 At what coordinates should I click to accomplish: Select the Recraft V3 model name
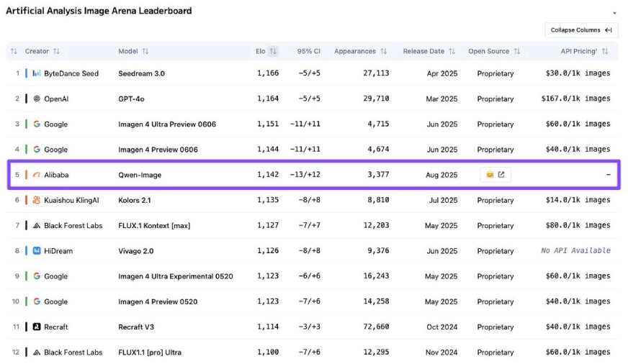(136, 327)
